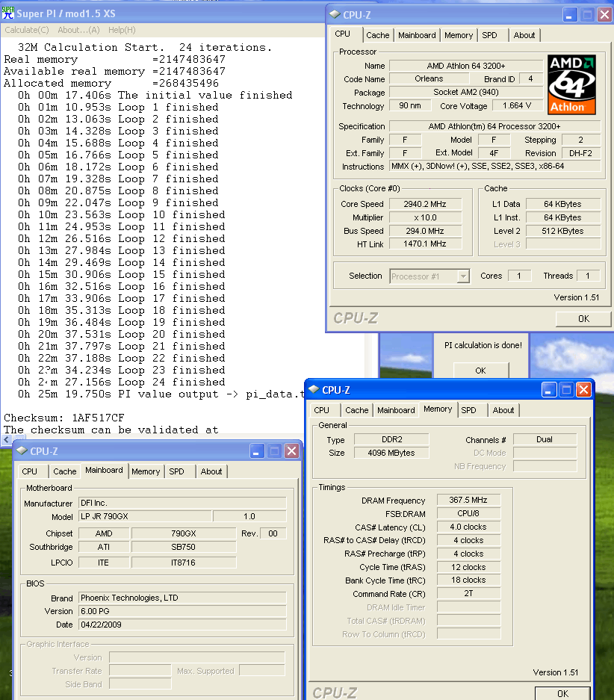Viewport: 614px width, 700px height.
Task: Click the PI value output line
Action: coord(161,394)
